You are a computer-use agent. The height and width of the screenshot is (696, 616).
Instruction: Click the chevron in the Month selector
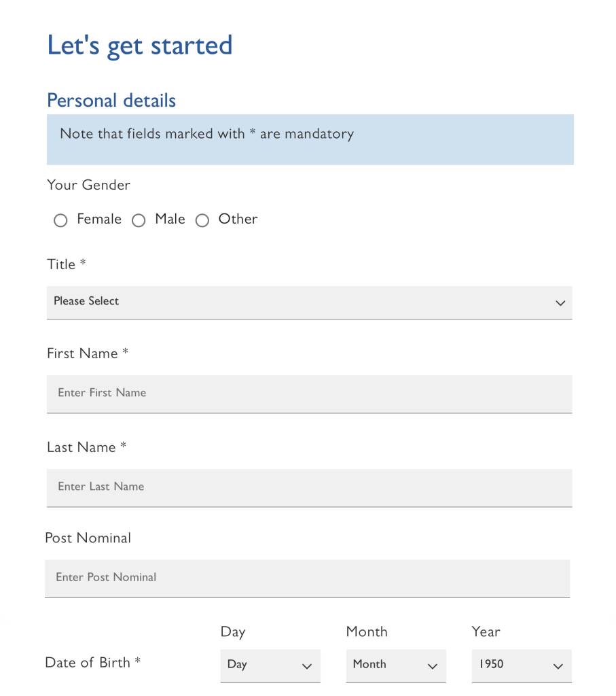point(433,667)
